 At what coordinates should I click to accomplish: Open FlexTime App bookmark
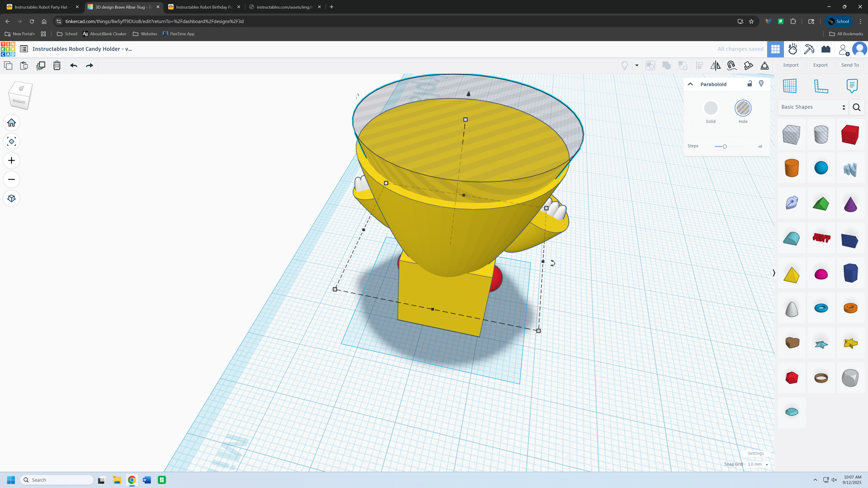click(x=179, y=34)
